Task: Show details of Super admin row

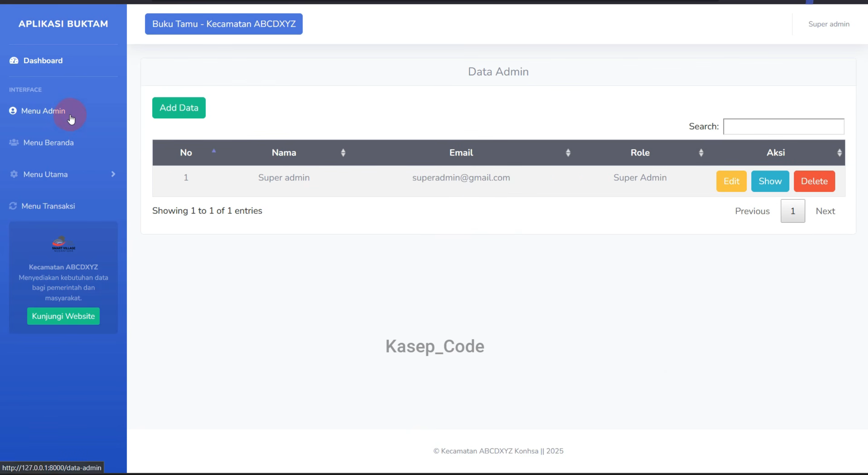Action: pos(770,181)
